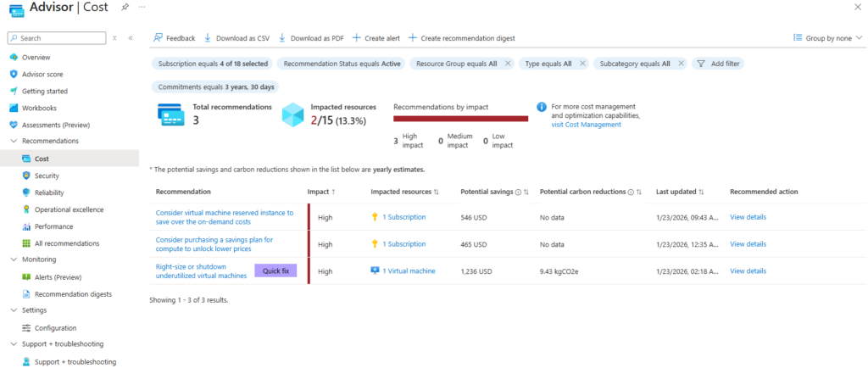Remove the Subcategory equals All filter
868x368 pixels.
click(681, 64)
